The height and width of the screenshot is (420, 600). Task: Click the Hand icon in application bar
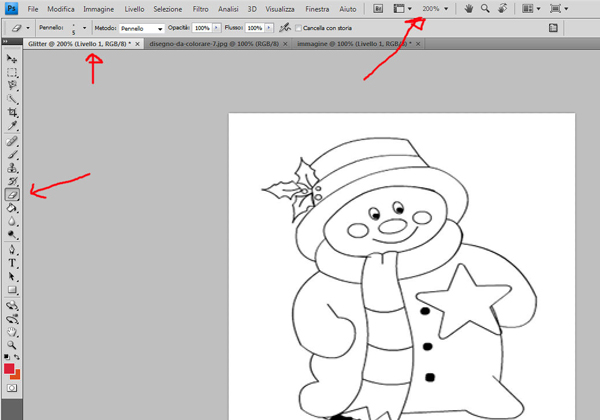(469, 8)
